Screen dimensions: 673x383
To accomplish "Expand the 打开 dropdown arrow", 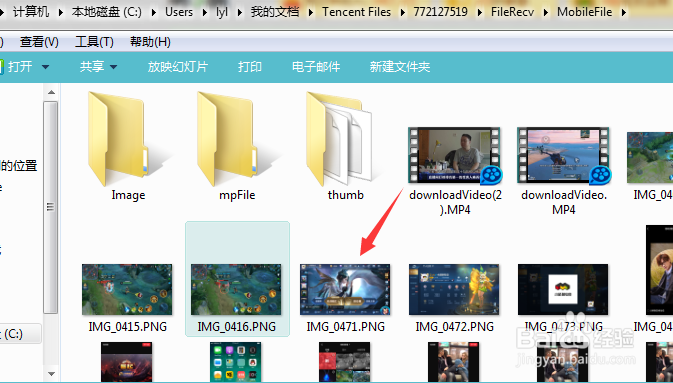I will point(45,67).
